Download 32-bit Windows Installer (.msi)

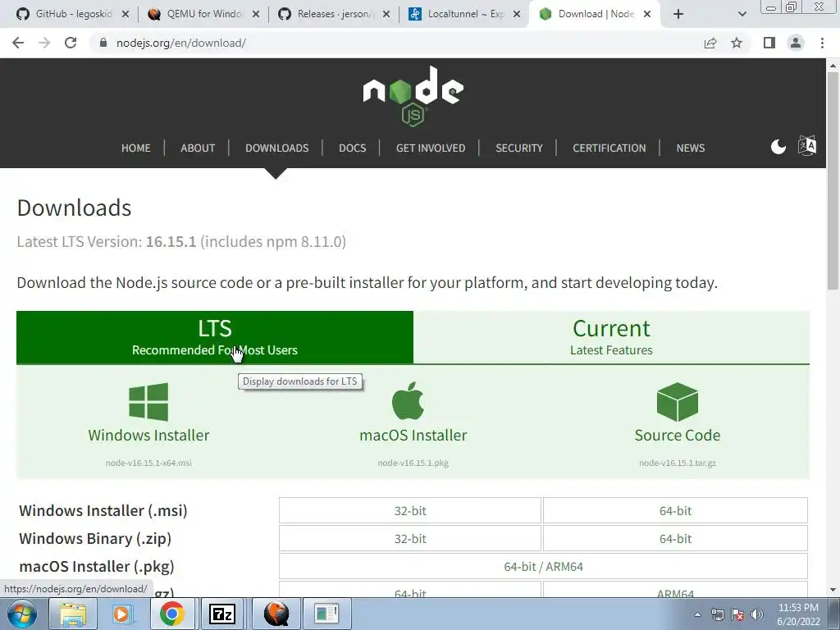410,510
